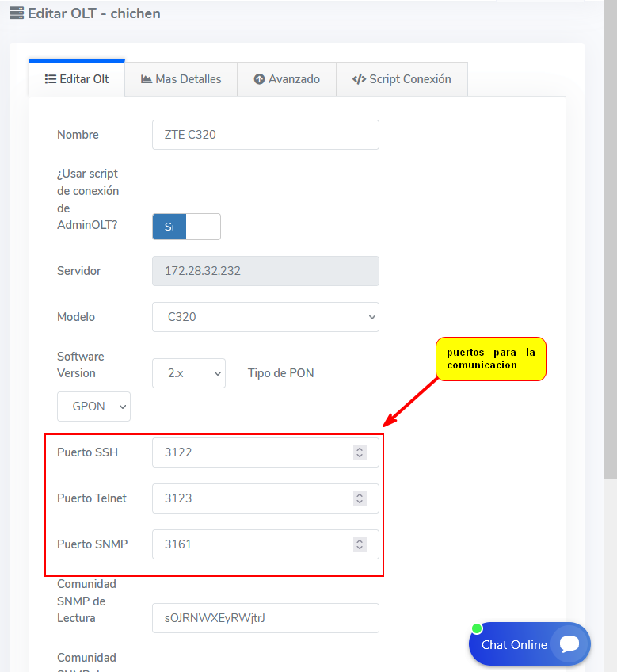Click the code icon on Script Conexión tab
Viewport: 617px width, 672px height.
click(359, 79)
